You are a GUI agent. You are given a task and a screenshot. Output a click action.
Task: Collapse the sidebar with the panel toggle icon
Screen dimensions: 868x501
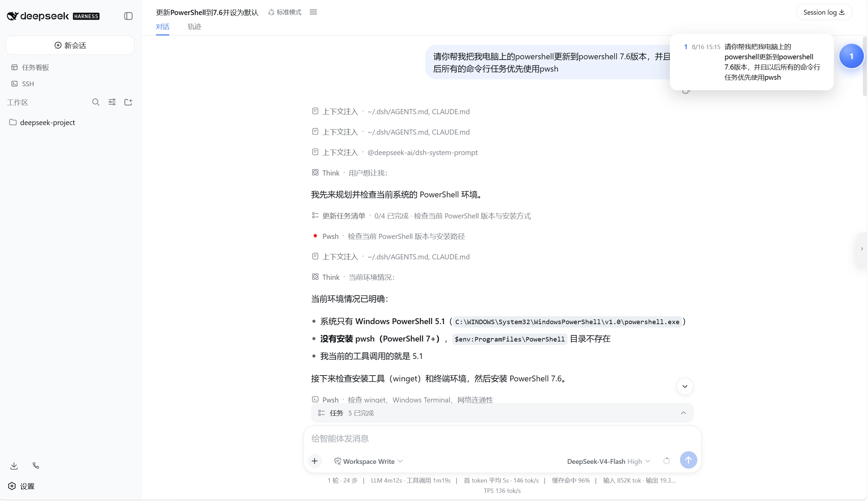(128, 16)
